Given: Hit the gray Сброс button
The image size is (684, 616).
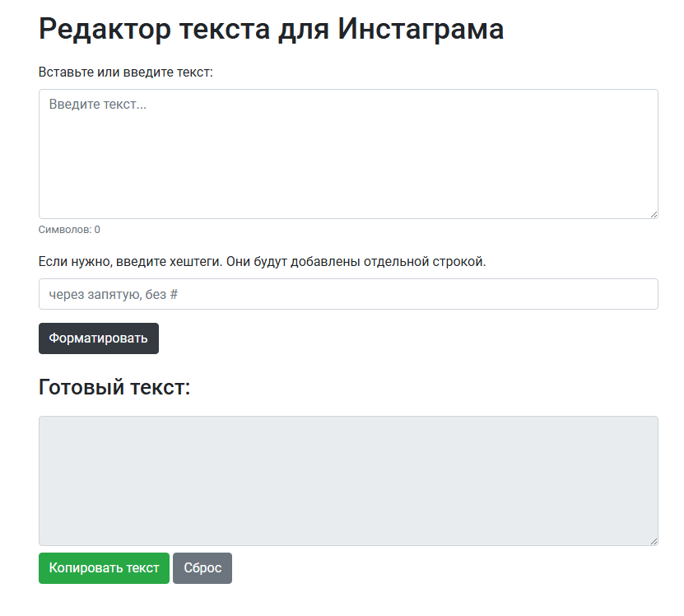Looking at the screenshot, I should pyautogui.click(x=202, y=568).
